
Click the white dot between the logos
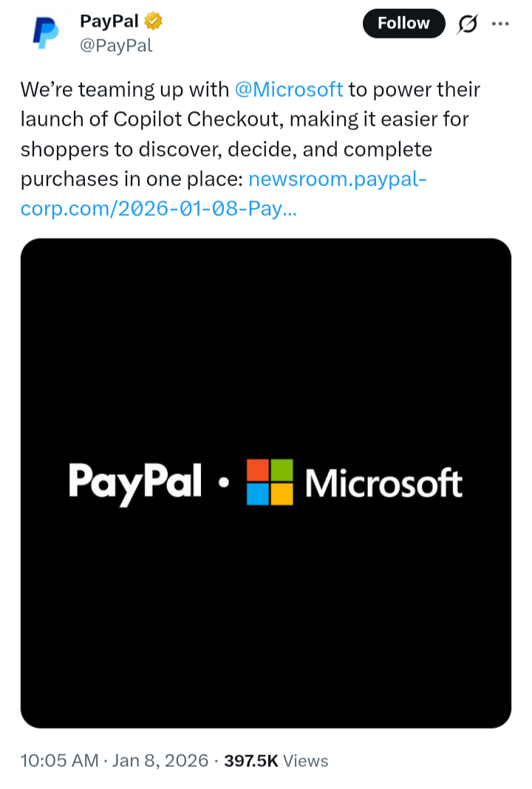(x=224, y=483)
